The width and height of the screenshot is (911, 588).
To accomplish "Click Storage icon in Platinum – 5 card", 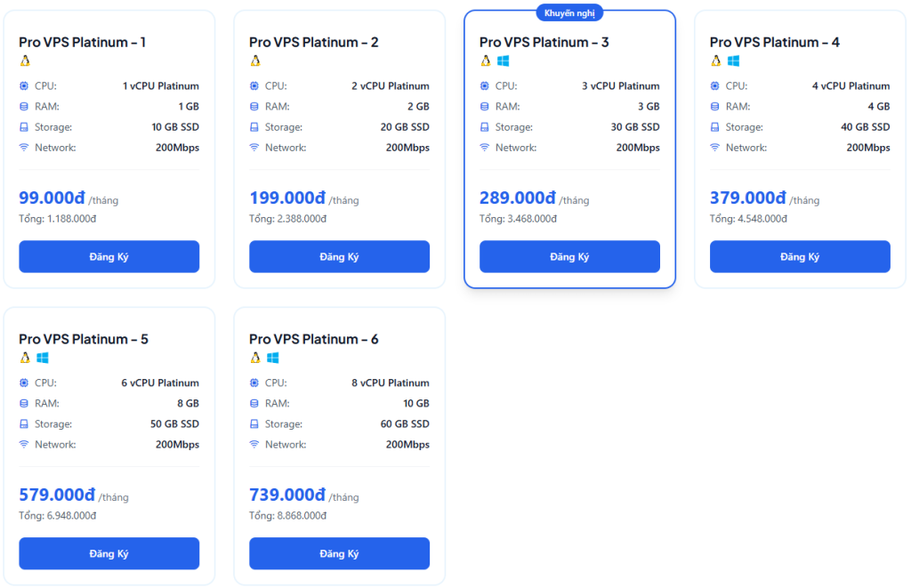I will pyautogui.click(x=24, y=424).
